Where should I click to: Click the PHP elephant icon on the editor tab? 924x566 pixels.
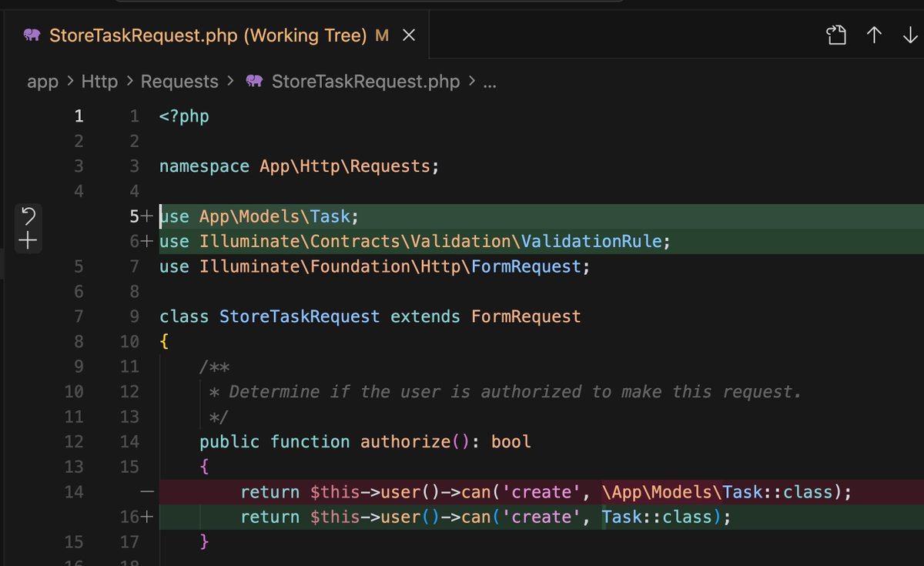[x=31, y=35]
